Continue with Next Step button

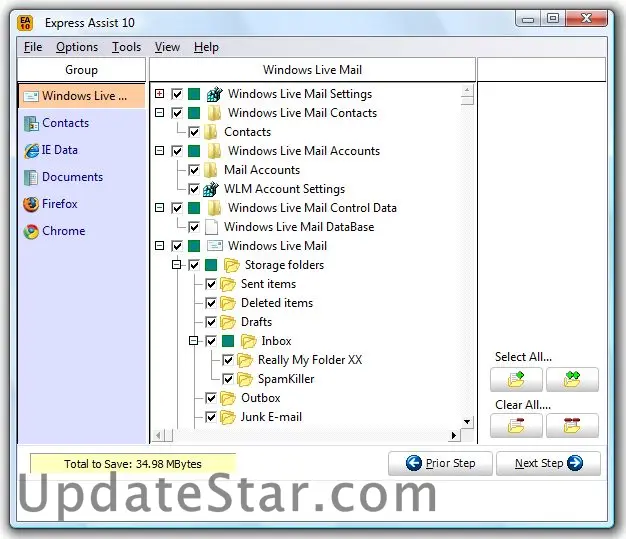(x=548, y=463)
